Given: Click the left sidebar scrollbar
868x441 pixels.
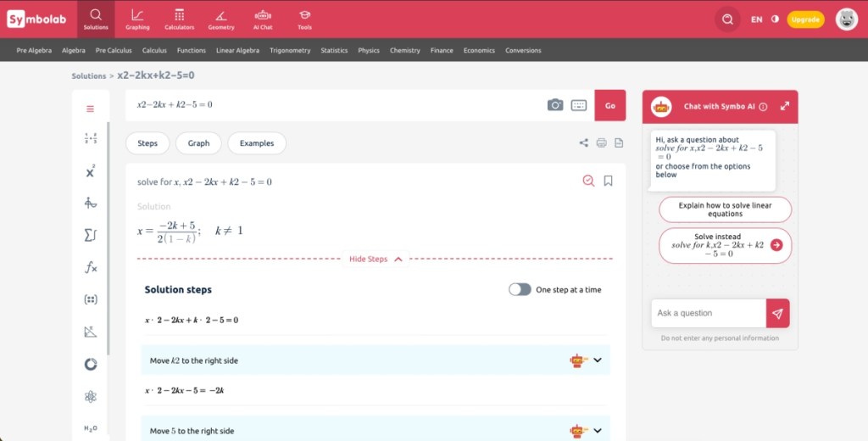Looking at the screenshot, I should (x=108, y=238).
